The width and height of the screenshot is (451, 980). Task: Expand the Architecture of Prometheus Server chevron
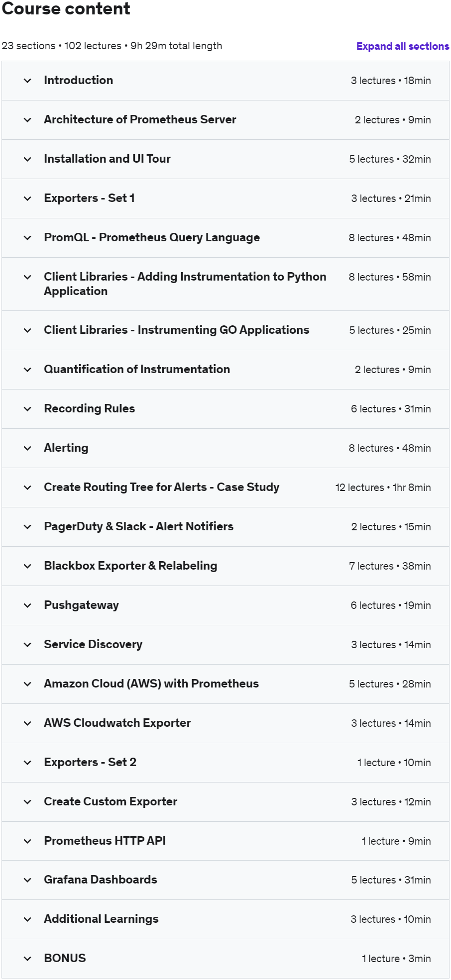[x=27, y=120]
